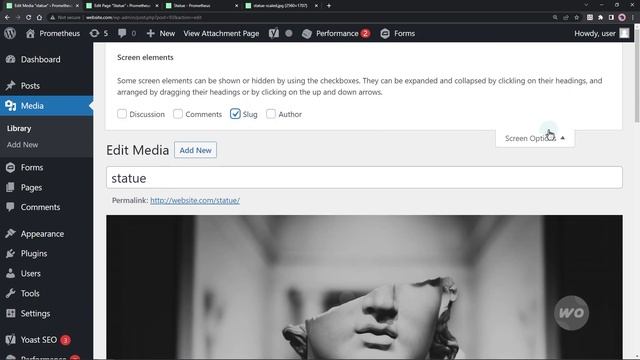Image resolution: width=640 pixels, height=360 pixels.
Task: Enable the Author screen element checkbox
Action: click(x=271, y=114)
